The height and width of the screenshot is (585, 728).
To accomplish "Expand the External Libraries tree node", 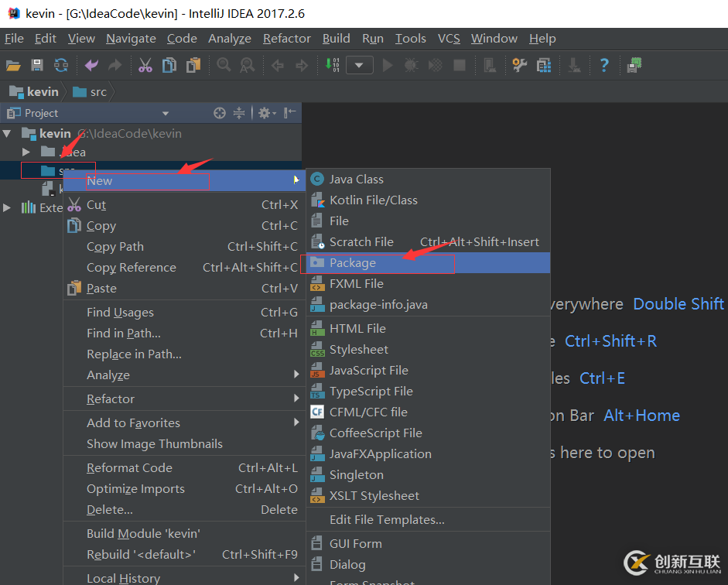I will tap(5, 207).
